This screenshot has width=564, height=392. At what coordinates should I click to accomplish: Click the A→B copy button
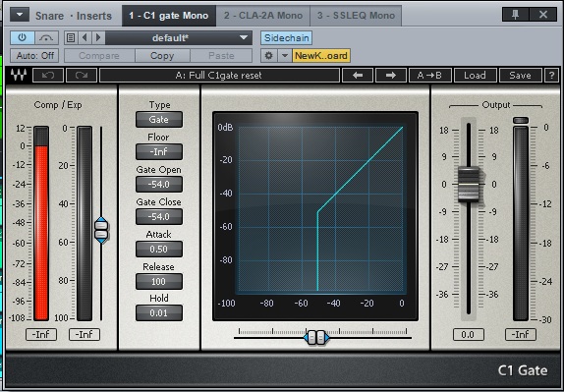[x=429, y=76]
